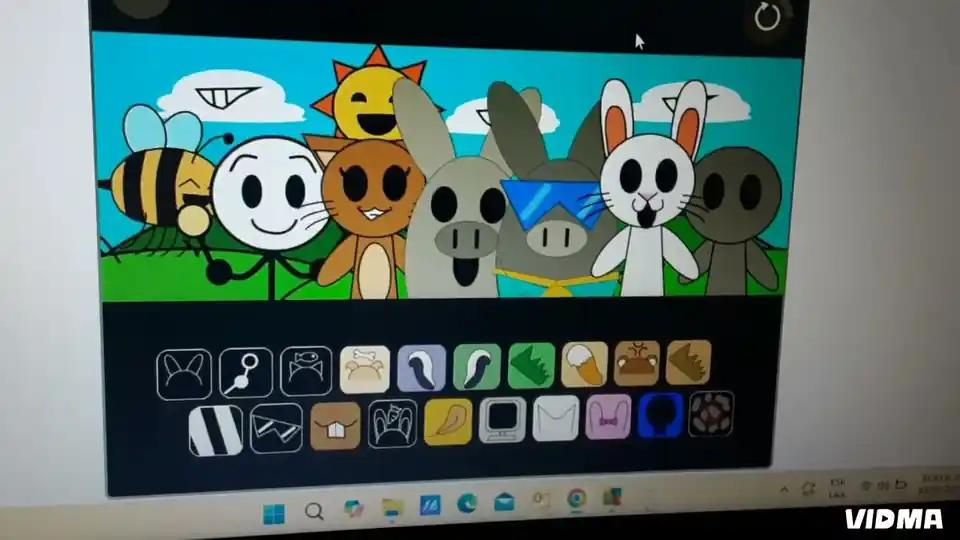960x540 pixels.
Task: Pick the cream bone and dog ears icon
Action: pyautogui.click(x=364, y=369)
